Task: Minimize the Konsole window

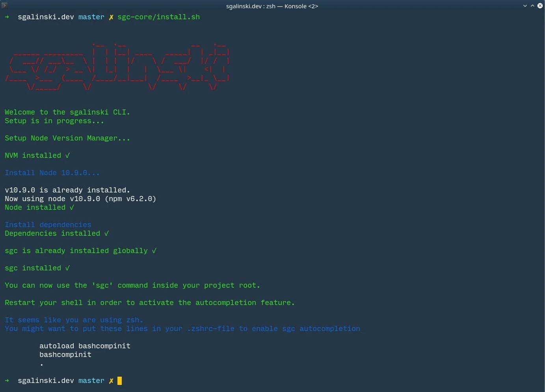Action: coord(525,6)
